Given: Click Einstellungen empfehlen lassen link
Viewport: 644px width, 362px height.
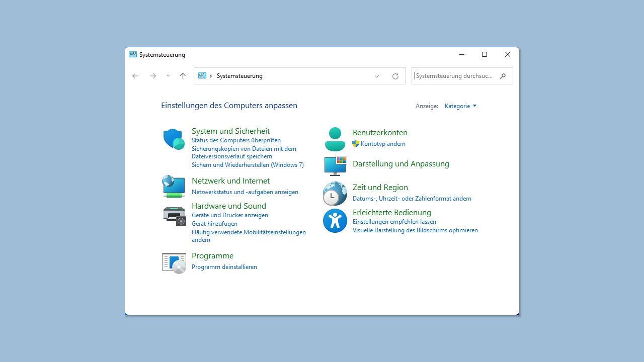Looking at the screenshot, I should pos(394,222).
